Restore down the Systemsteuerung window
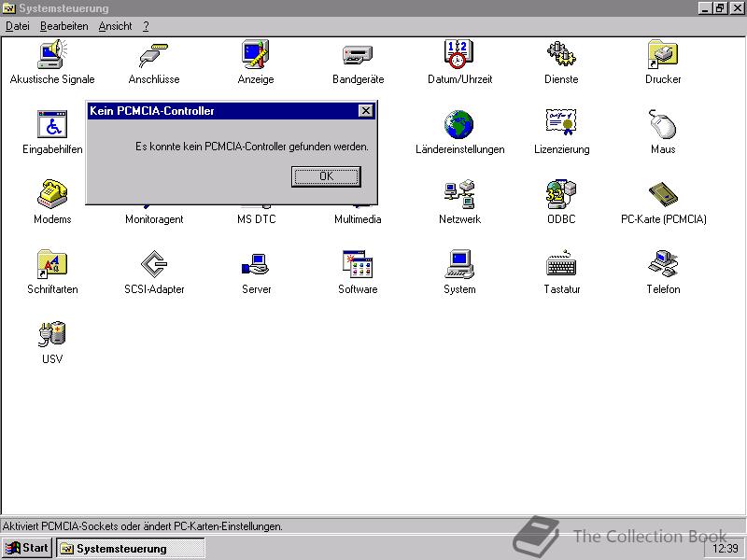The height and width of the screenshot is (560, 747). tap(719, 8)
